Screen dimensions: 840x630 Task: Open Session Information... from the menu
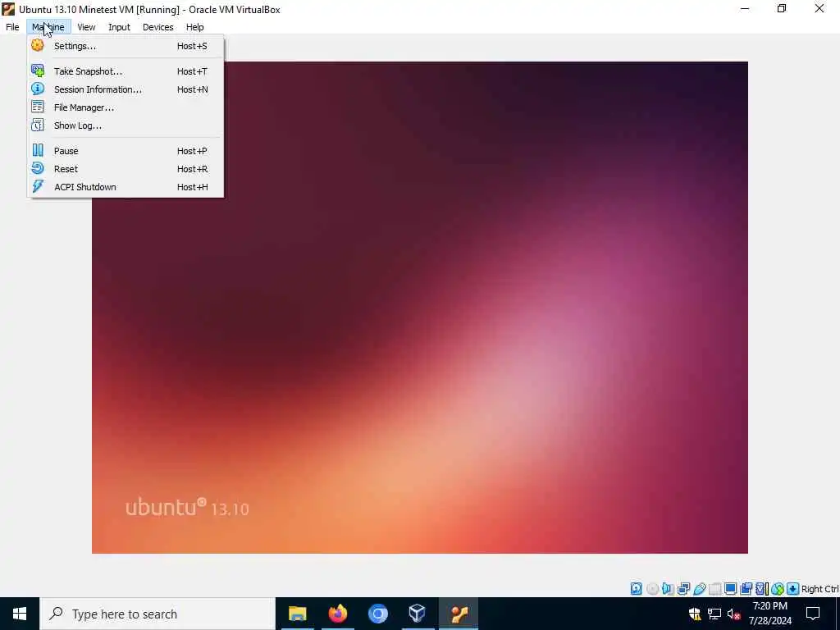[126, 89]
